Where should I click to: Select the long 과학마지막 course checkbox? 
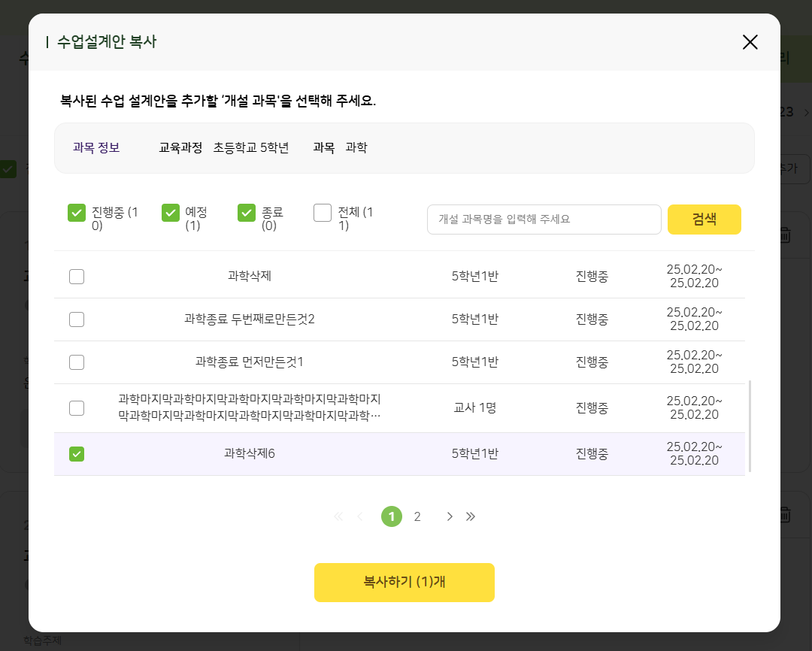click(77, 408)
